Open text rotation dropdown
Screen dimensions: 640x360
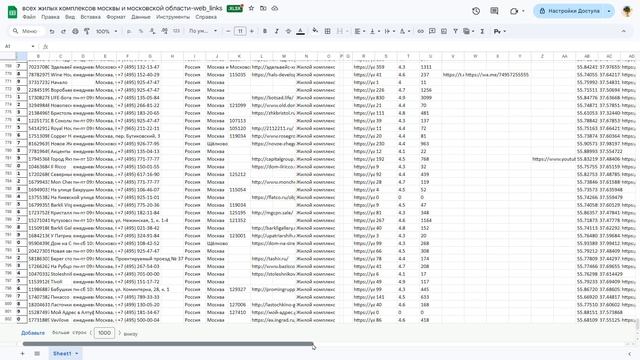[404, 31]
